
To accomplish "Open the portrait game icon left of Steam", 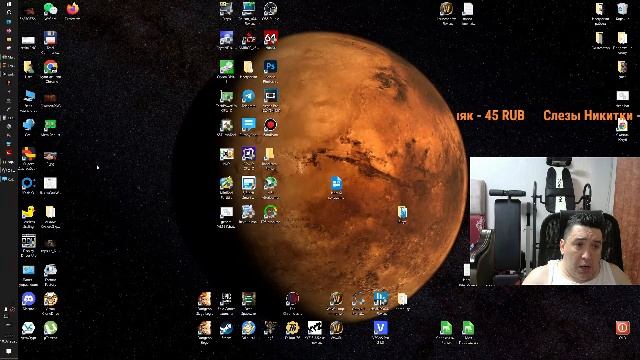I will [204, 328].
